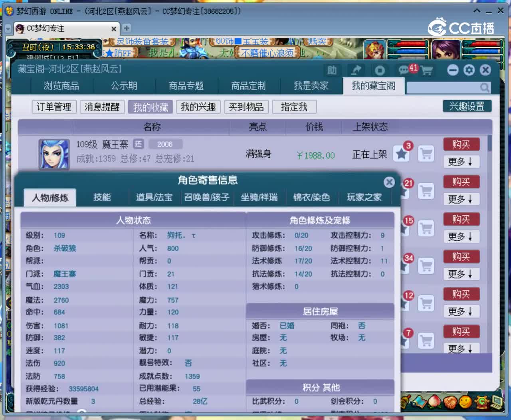Click the round stop-square icon in 藏宝阁 header

[379, 70]
